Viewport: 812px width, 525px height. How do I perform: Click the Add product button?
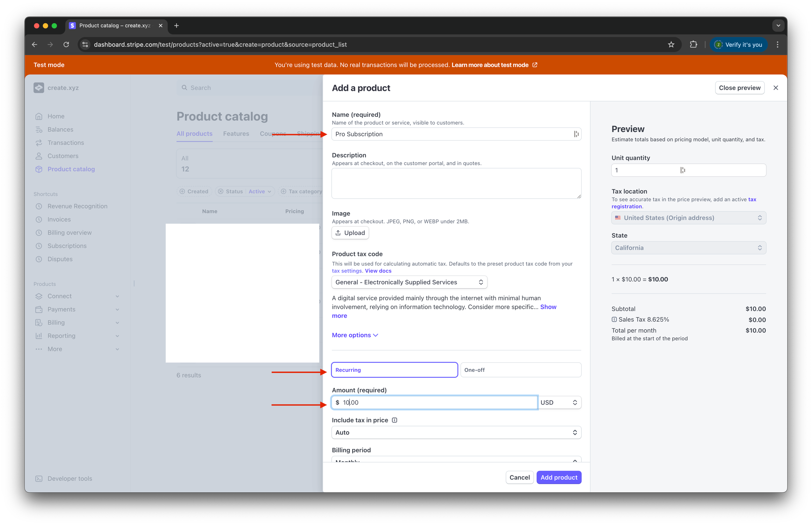559,477
